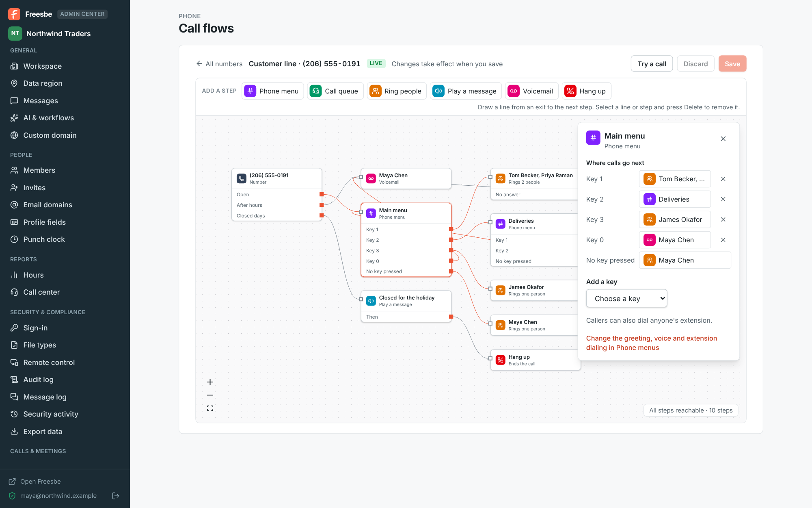Zoom out the canvas with minus icon
The width and height of the screenshot is (812, 508).
point(210,395)
